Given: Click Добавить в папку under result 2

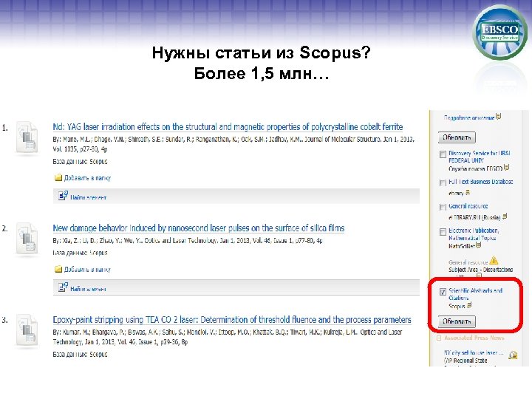Looking at the screenshot, I should click(87, 270).
